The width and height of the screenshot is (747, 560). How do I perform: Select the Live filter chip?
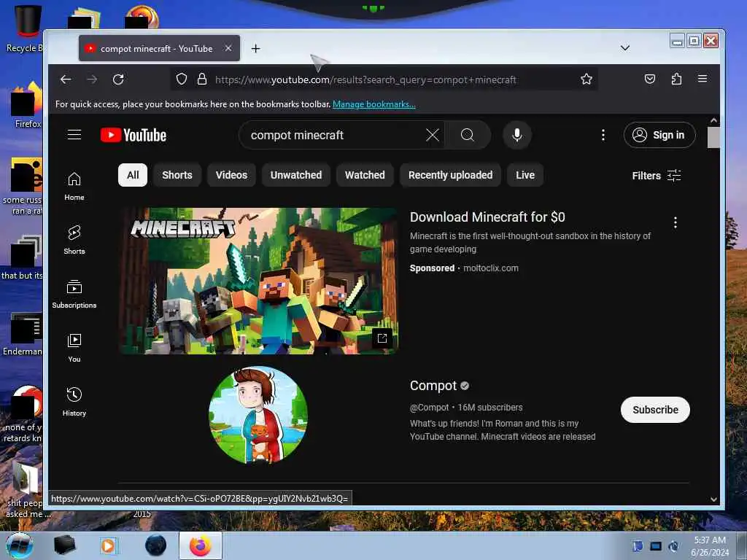tap(525, 175)
